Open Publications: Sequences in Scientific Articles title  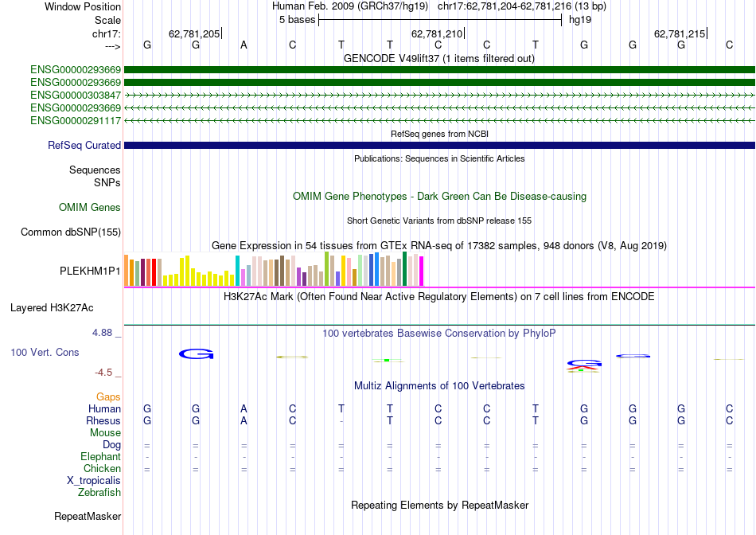click(439, 158)
